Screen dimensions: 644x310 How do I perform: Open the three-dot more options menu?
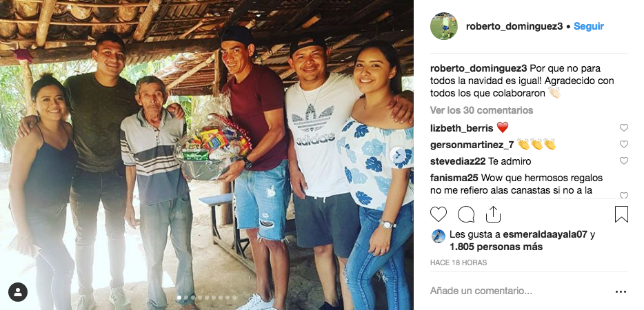pyautogui.click(x=621, y=292)
